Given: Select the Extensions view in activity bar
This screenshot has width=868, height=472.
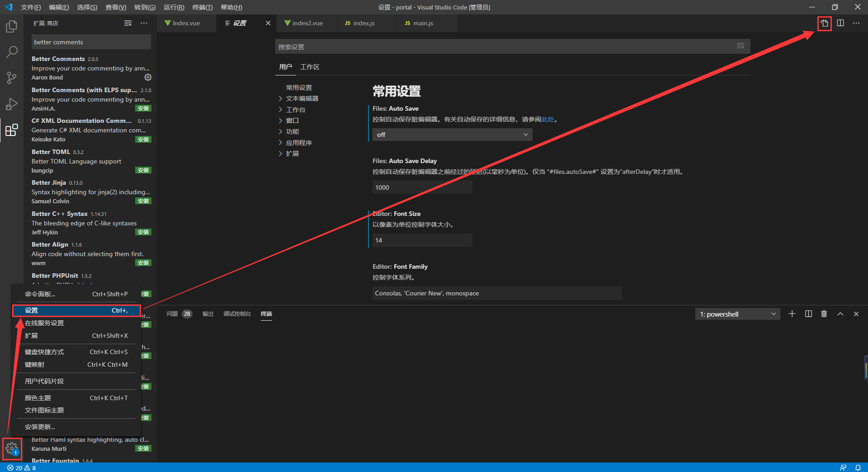Looking at the screenshot, I should 11,131.
